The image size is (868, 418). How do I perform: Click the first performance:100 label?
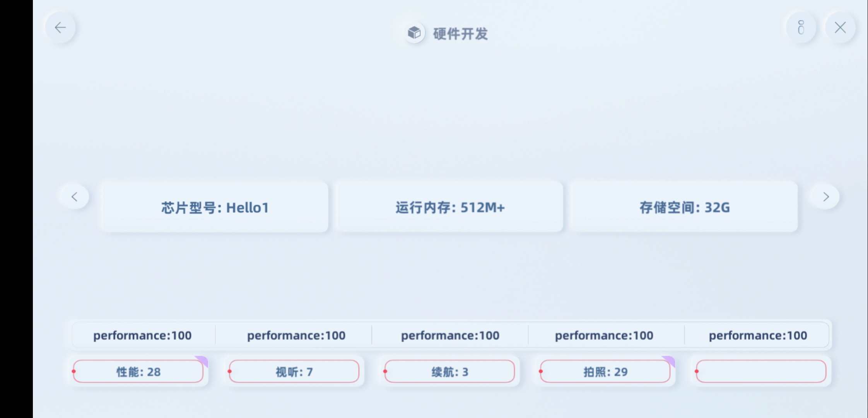[142, 335]
